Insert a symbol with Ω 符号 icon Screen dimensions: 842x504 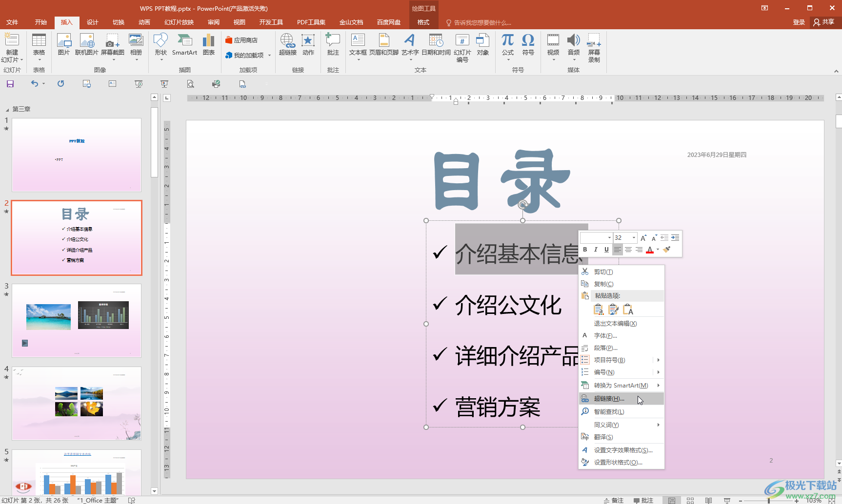tap(528, 45)
